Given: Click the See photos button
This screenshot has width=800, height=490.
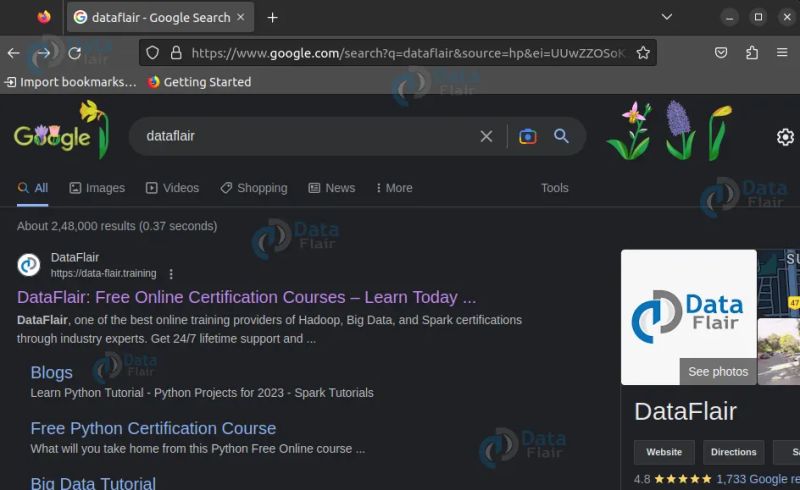Looking at the screenshot, I should point(718,372).
